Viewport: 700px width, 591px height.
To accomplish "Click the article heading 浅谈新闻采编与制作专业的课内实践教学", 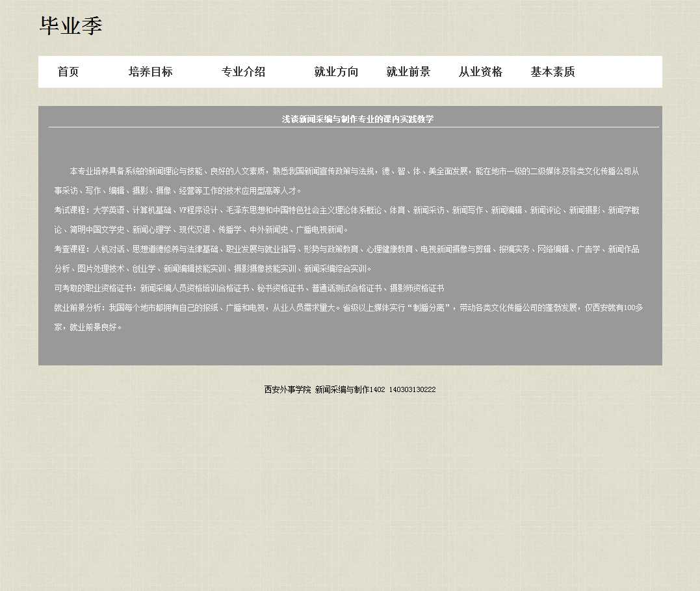I will [357, 119].
